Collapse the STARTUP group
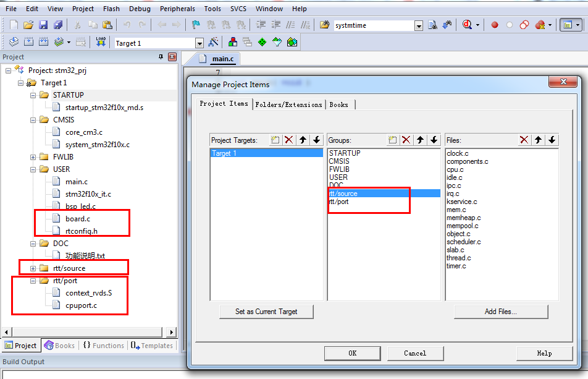 point(33,95)
